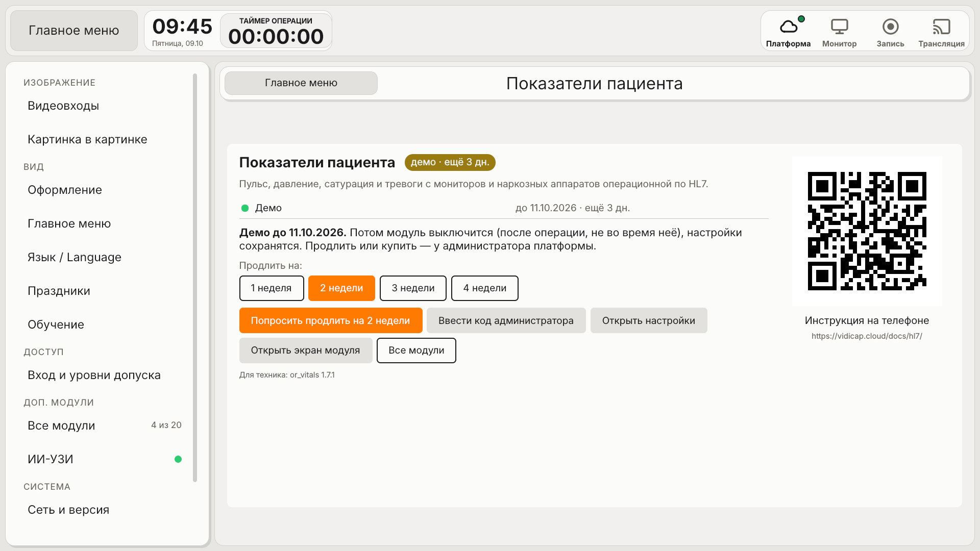
Task: Open ИИ-УЗИ module in sidebar
Action: click(x=105, y=459)
